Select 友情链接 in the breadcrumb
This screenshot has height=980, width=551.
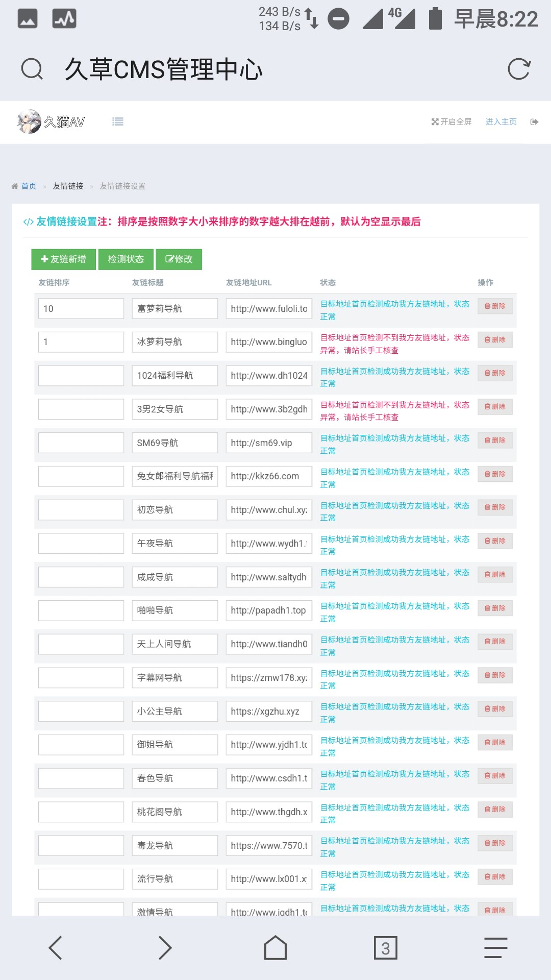tap(66, 186)
